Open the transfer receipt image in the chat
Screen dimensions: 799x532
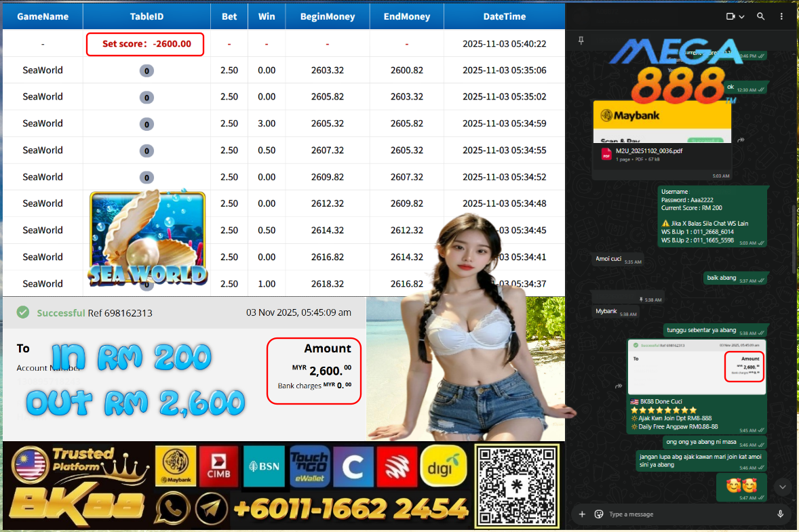click(696, 367)
